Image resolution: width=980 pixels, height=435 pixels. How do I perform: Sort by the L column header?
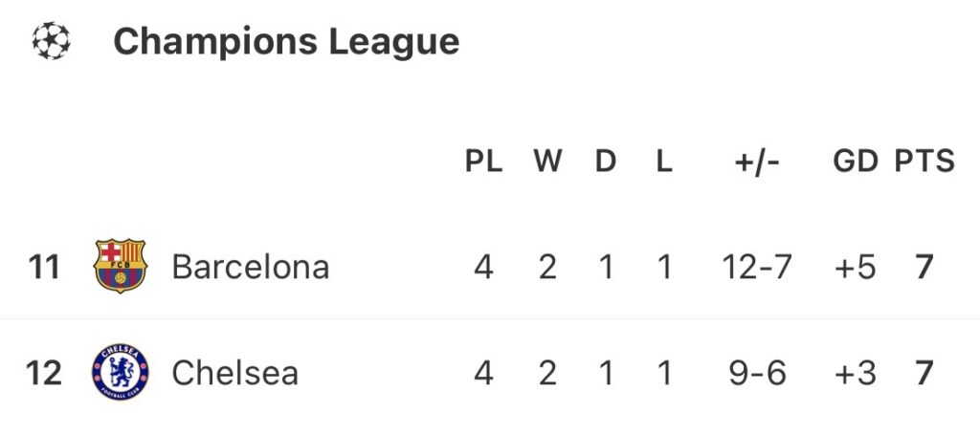pos(663,162)
